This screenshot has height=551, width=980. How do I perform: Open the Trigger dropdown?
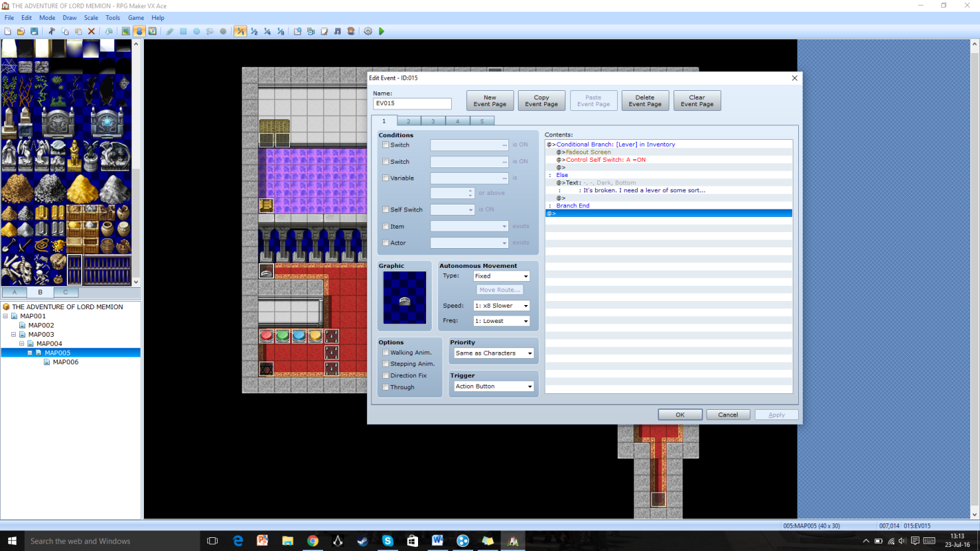[494, 386]
